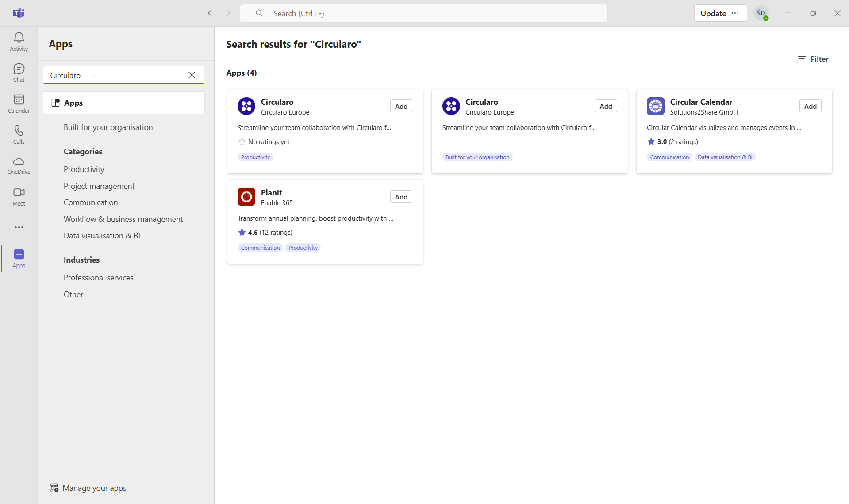The height and width of the screenshot is (504, 849).
Task: Open the Activity bell icon
Action: point(19,42)
